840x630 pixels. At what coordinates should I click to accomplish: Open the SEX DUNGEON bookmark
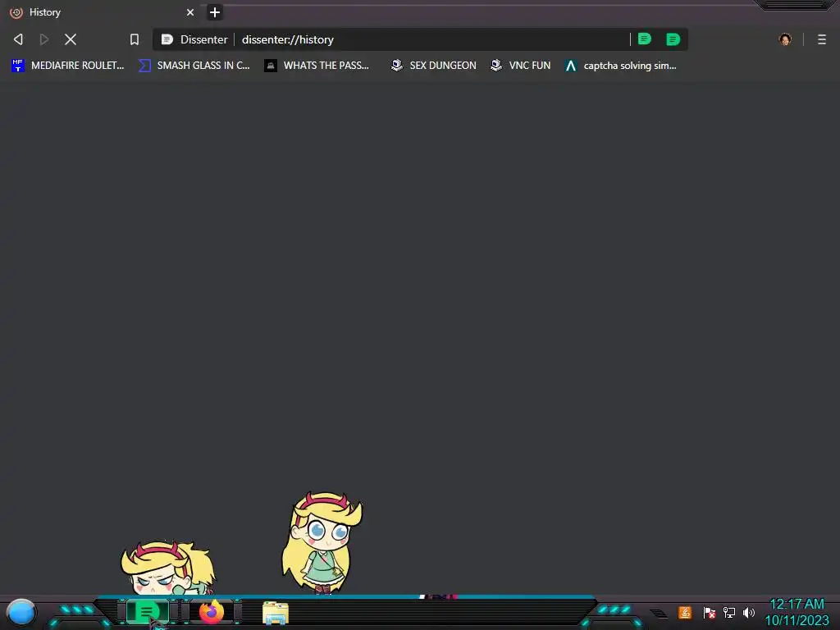point(433,66)
